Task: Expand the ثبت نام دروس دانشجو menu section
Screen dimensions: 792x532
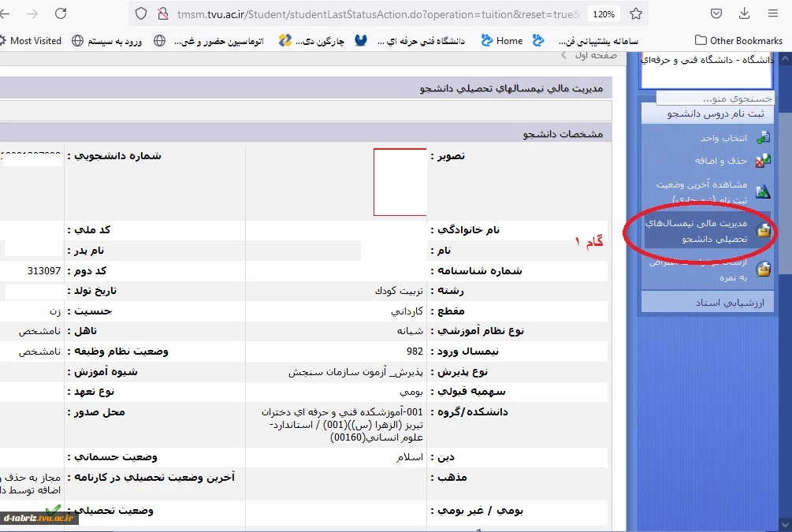Action: (708, 113)
